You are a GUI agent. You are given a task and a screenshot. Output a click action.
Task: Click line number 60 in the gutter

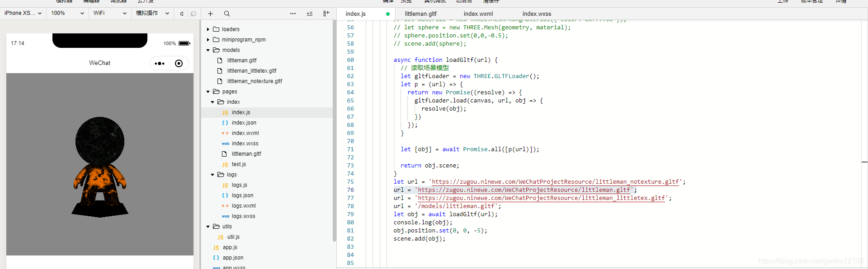tap(350, 60)
